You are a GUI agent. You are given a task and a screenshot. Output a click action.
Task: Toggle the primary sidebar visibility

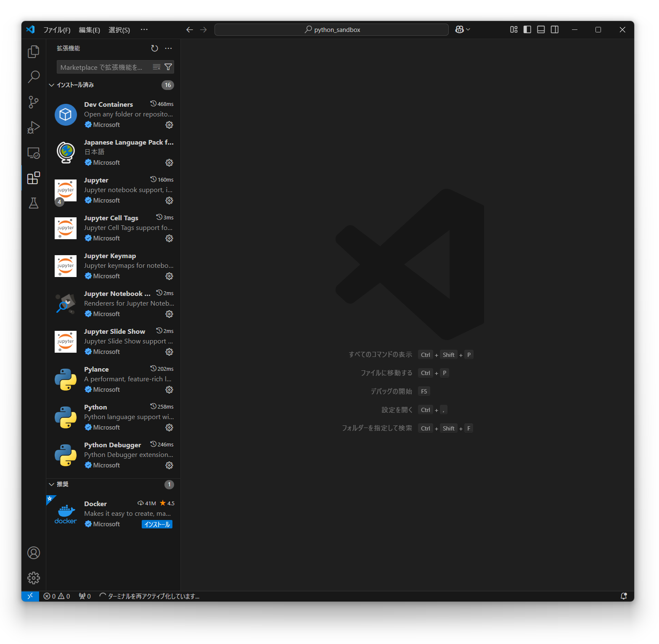pyautogui.click(x=527, y=29)
